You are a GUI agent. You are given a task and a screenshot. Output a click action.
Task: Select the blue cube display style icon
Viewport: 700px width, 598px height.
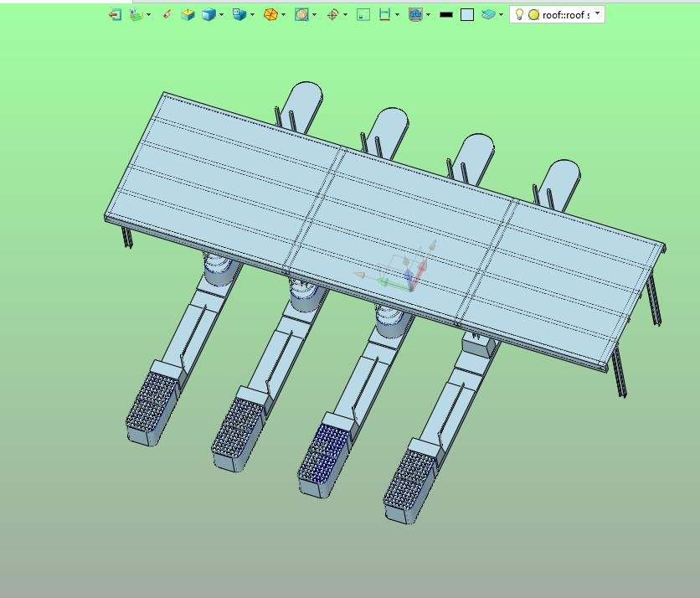coord(208,15)
